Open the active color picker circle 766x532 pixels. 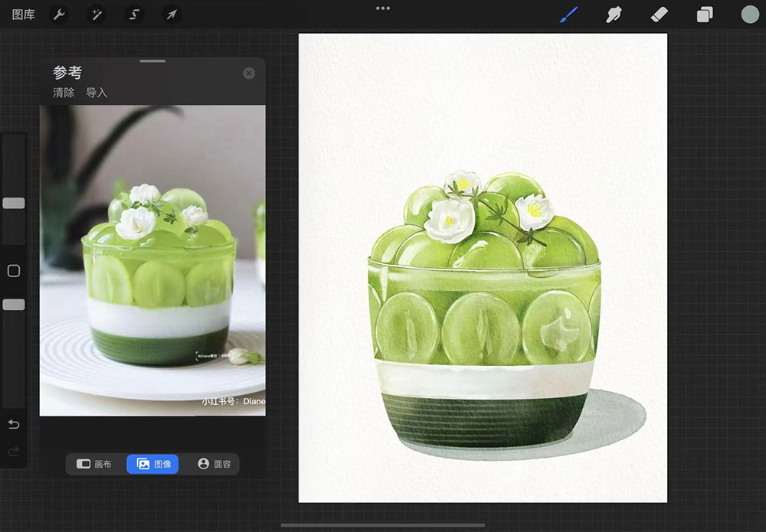pos(749,15)
